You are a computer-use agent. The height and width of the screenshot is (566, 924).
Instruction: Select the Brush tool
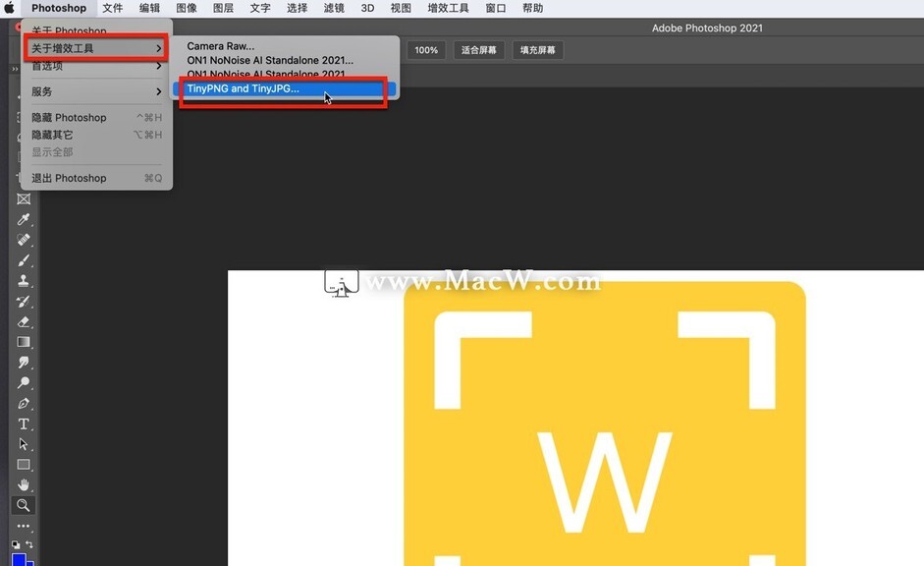pos(24,260)
